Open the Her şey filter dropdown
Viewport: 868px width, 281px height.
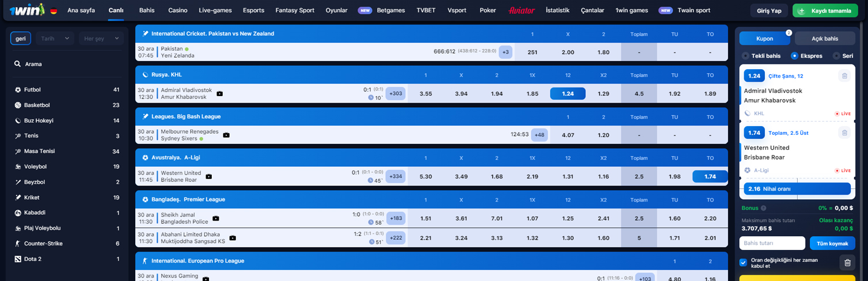click(x=102, y=39)
